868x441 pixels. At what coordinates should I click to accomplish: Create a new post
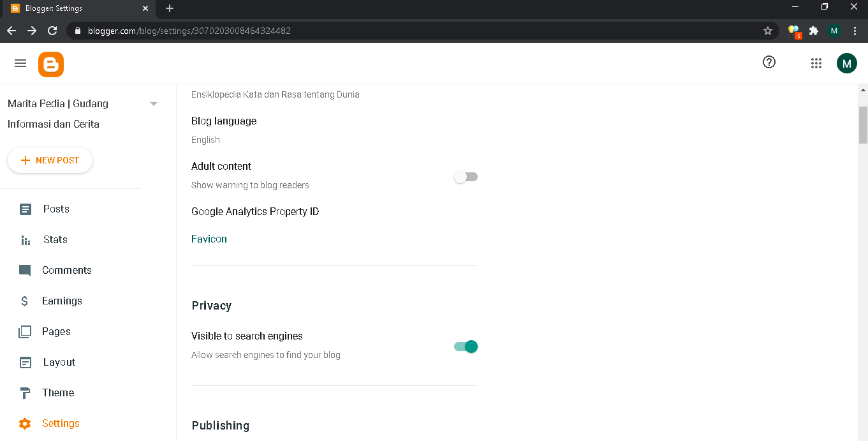coord(50,160)
